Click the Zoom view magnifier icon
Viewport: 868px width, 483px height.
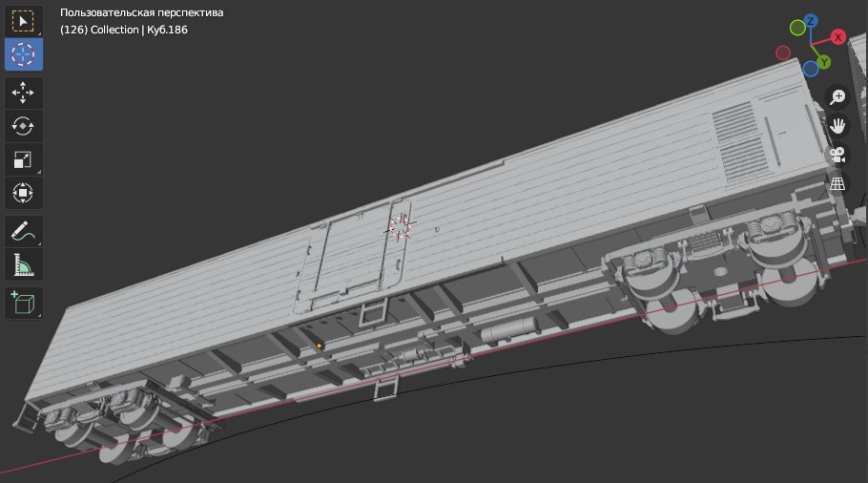pyautogui.click(x=837, y=97)
